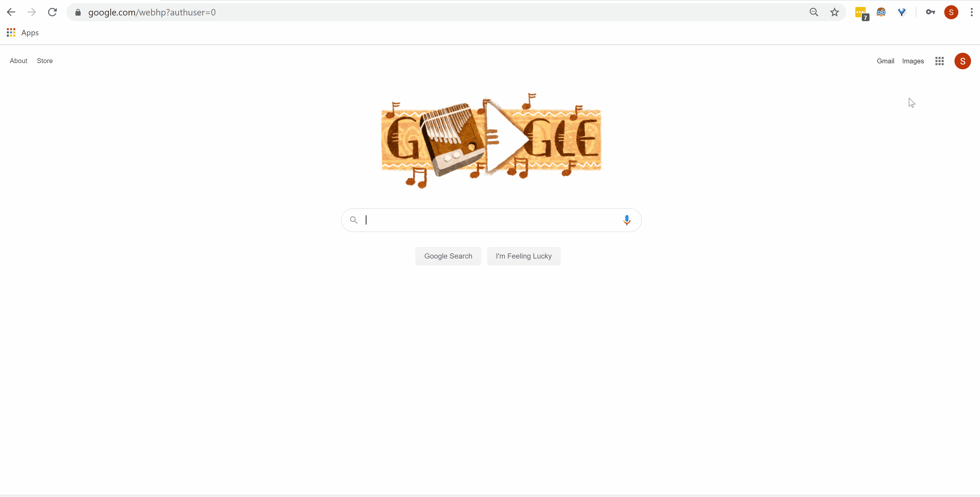Screen dimensions: 980x497
Task: Click the user profile avatar icon
Action: 963,61
